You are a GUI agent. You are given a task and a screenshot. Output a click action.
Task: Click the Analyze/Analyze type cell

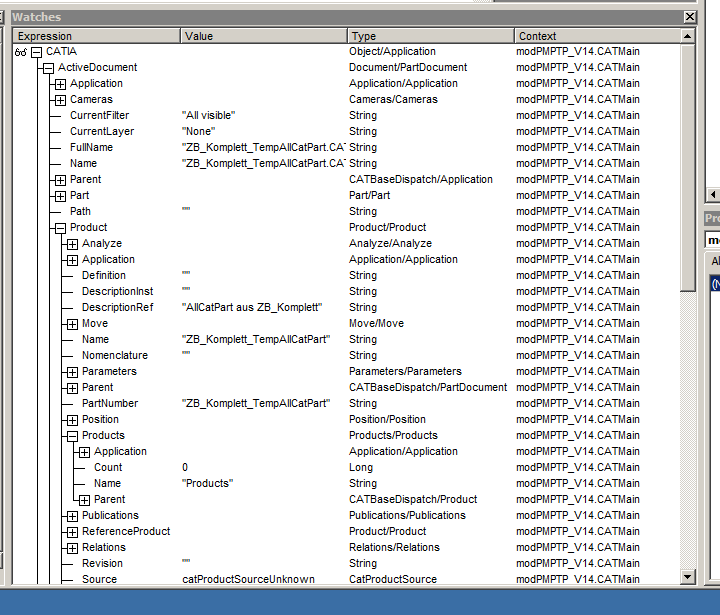(390, 243)
